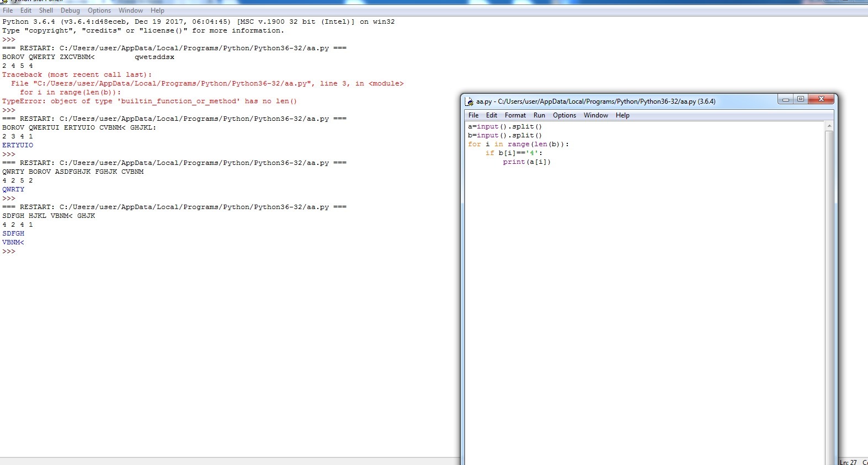The image size is (868, 465).
Task: Click the last >>> prompt in the shell
Action: click(x=9, y=252)
